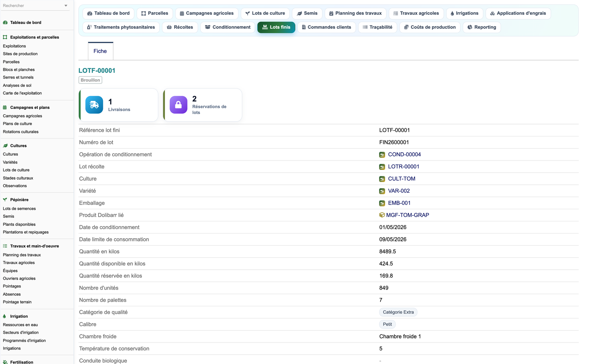Open the Semis top tab
The width and height of the screenshot is (589, 364).
point(307,13)
